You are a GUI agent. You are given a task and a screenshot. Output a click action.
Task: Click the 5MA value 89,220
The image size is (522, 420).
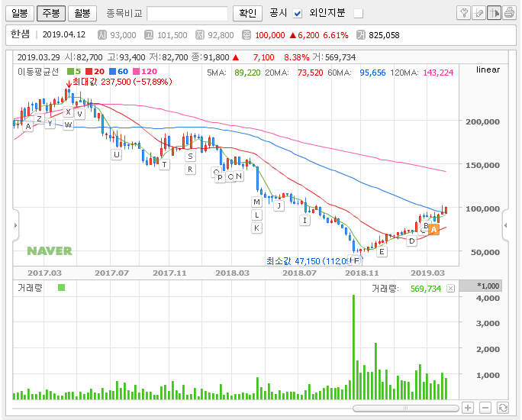tap(247, 73)
